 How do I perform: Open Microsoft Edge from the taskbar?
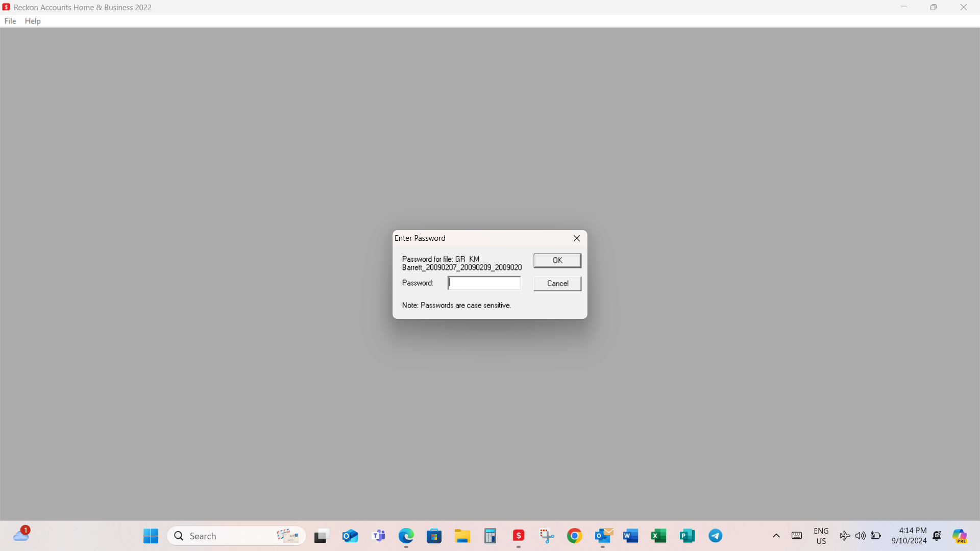(406, 536)
